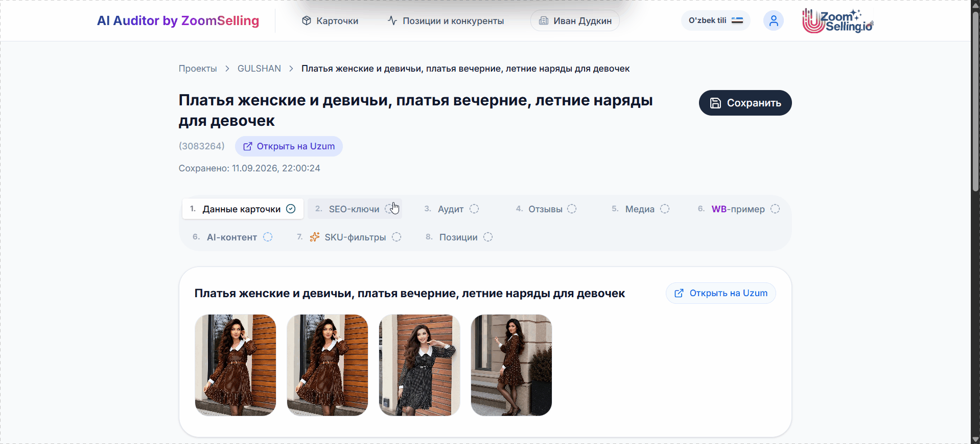Open the second dress thumbnail
This screenshot has width=980, height=444.
(328, 365)
